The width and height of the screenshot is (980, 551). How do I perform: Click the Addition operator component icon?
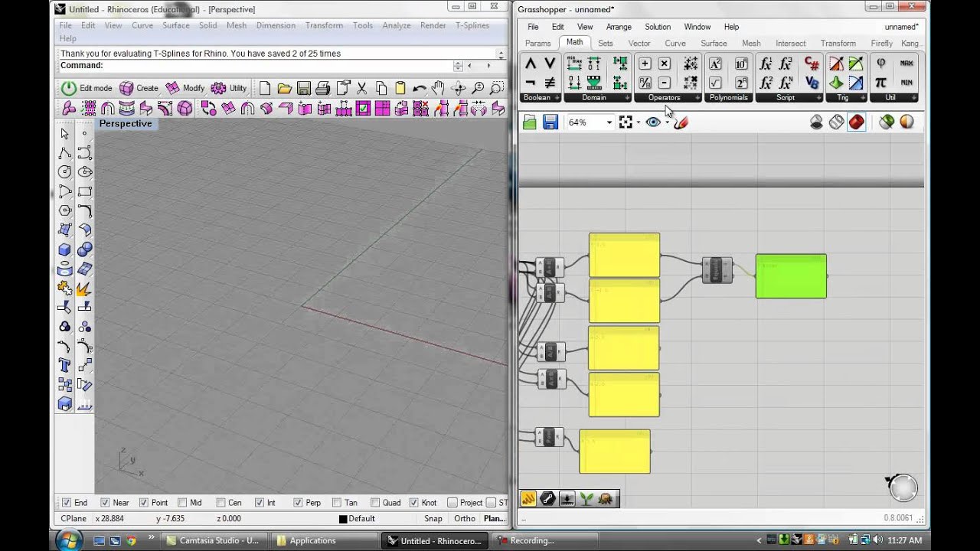[645, 64]
